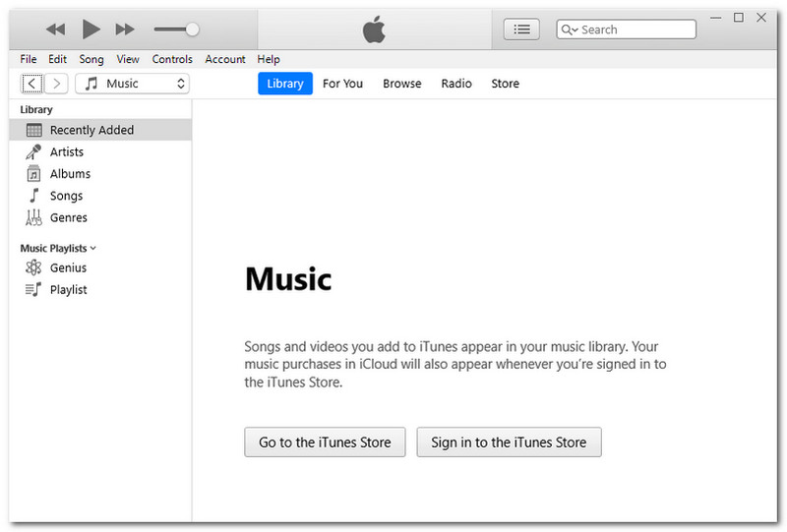
Task: Collapse the Music Playlists section chevron
Action: (92, 249)
